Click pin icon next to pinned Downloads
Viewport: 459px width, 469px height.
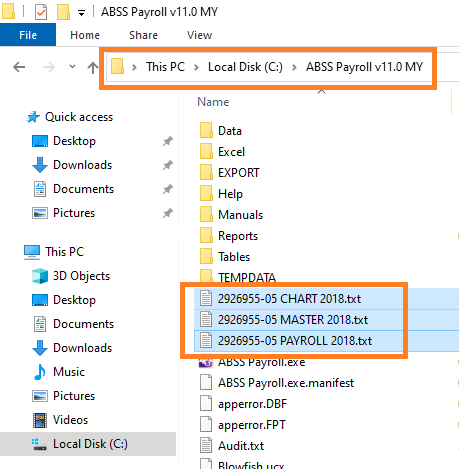[168, 165]
